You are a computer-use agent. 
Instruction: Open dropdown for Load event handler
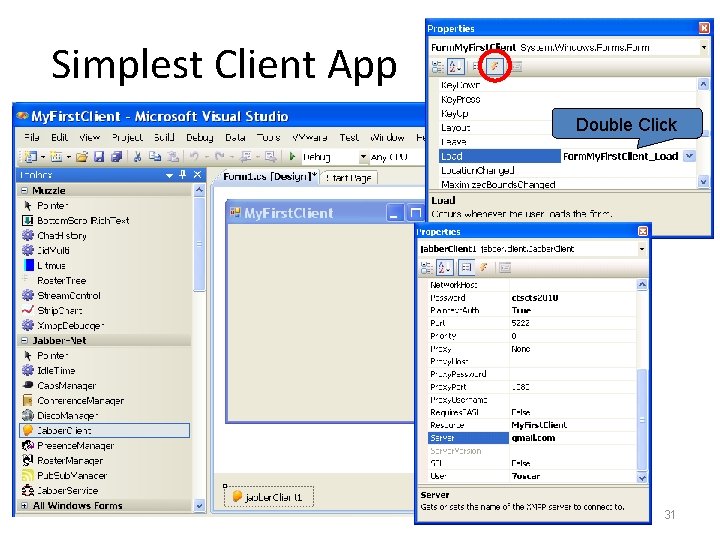click(689, 156)
